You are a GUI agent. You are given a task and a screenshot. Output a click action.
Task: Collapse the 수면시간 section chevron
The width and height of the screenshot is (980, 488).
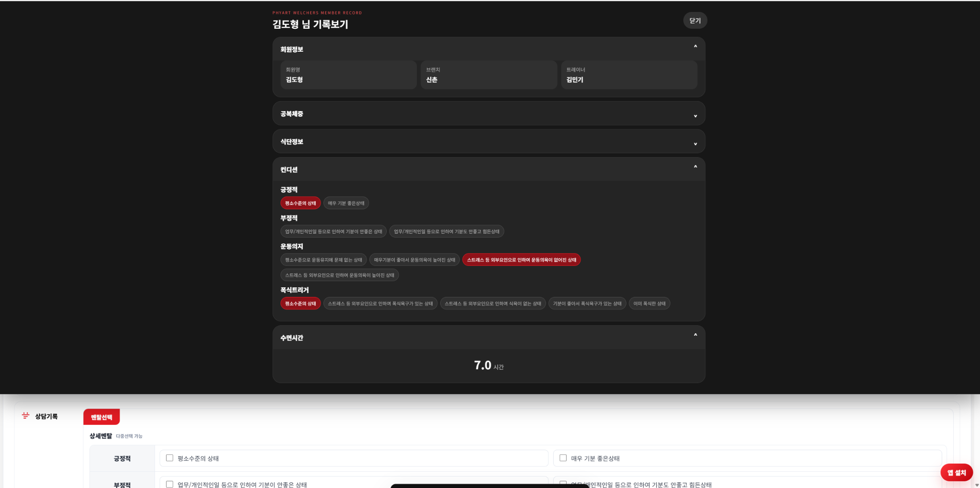point(695,335)
